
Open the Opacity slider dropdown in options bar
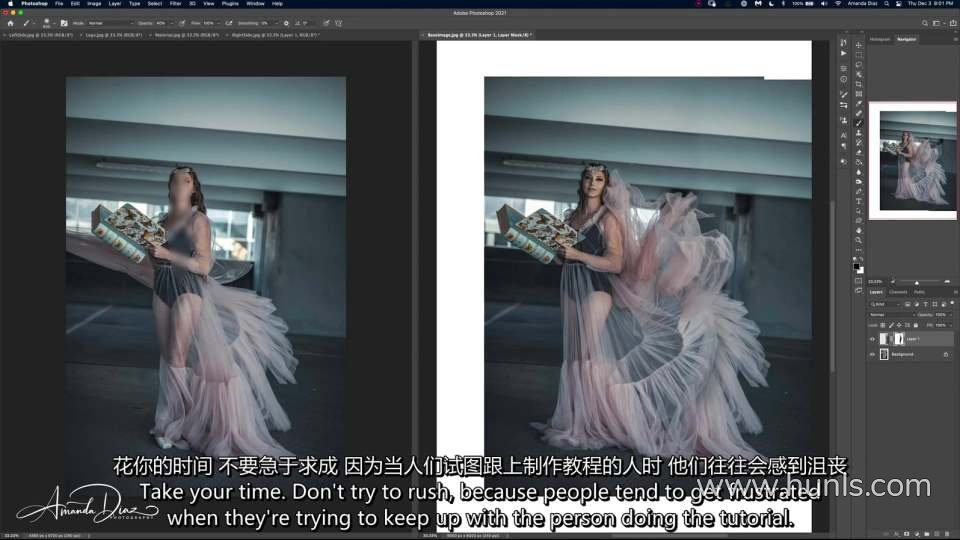tap(172, 23)
